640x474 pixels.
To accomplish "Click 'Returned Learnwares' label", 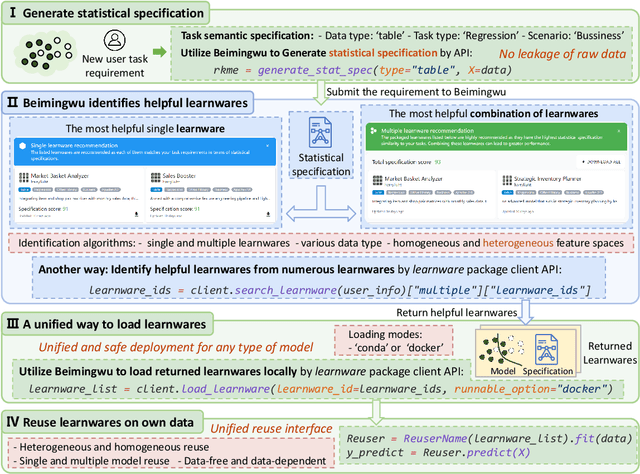I will 610,353.
